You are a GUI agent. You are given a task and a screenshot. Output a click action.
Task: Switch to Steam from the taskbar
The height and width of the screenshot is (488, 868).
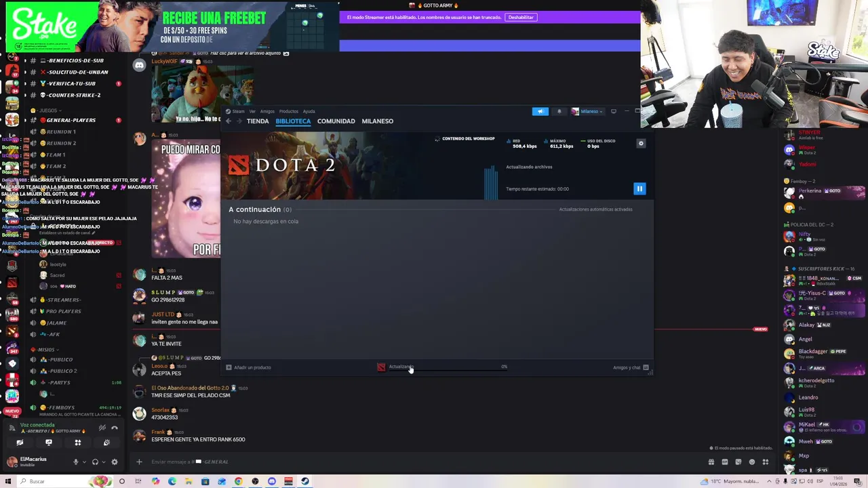[x=305, y=481]
